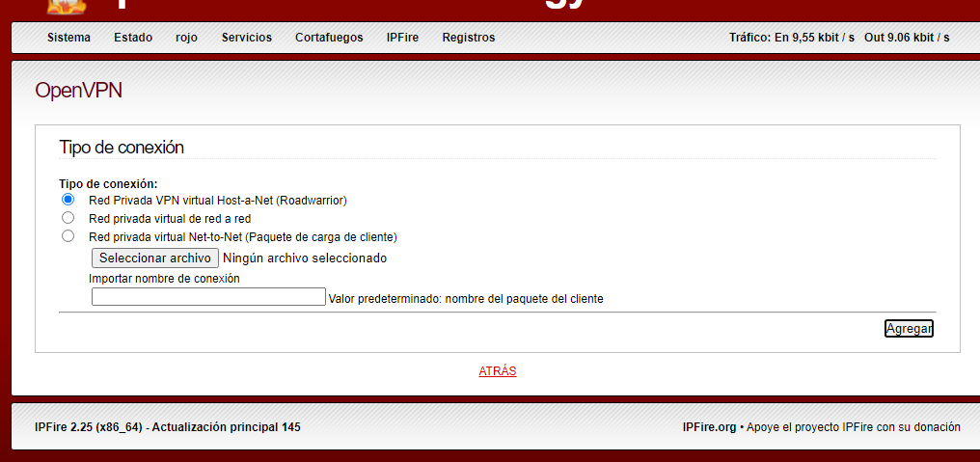Click the OpenVPN page heading
Screen dimensions: 980x462
[x=79, y=91]
